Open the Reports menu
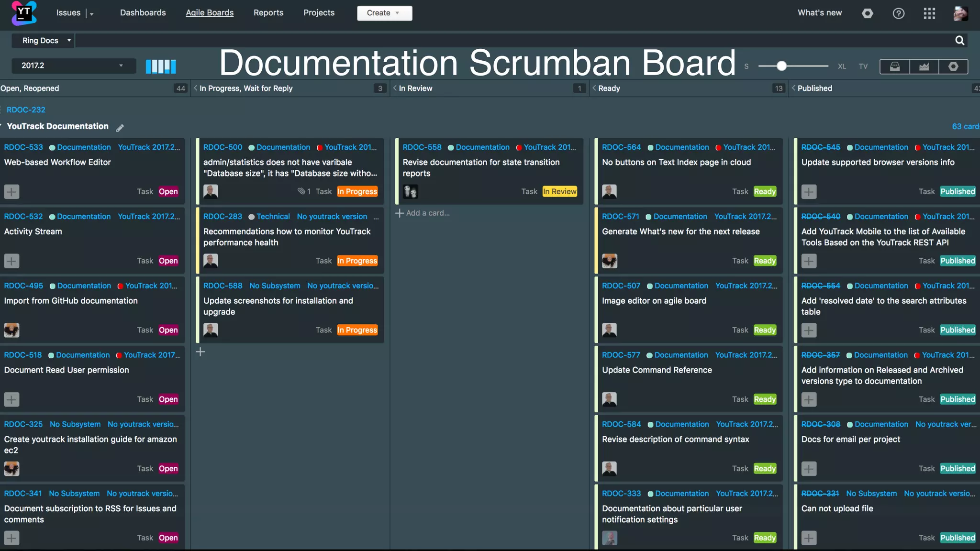Viewport: 980px width, 551px height. tap(268, 13)
